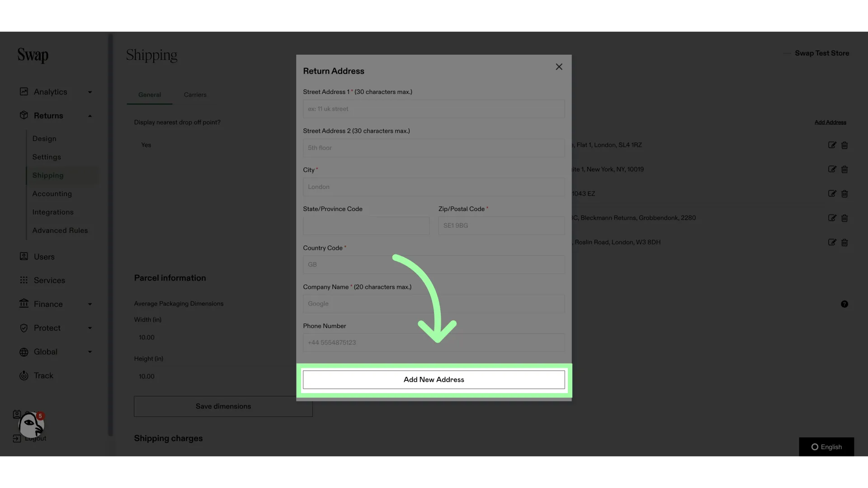Click the Zip/Postal Code field
Viewport: 868px width, 488px height.
501,225
